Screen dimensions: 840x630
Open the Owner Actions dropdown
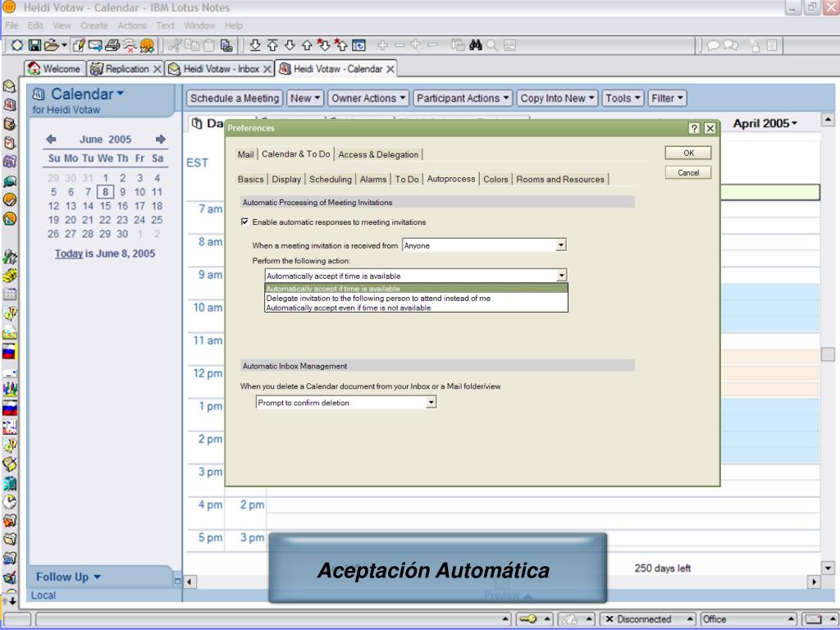(x=368, y=98)
